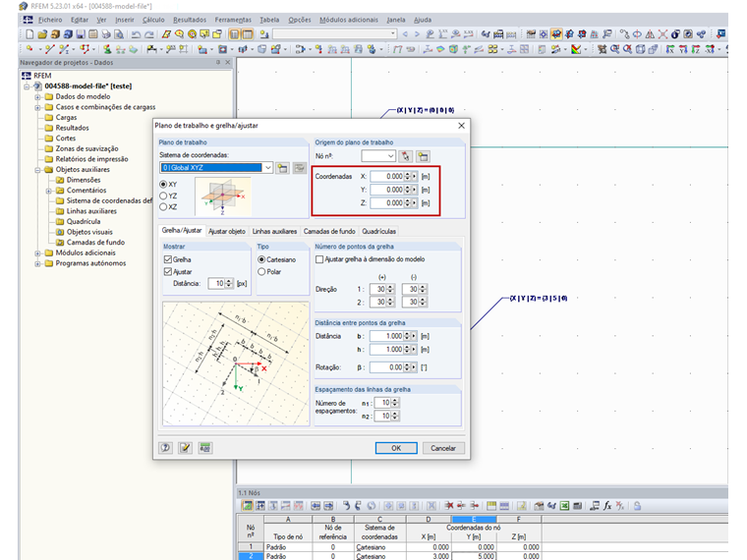Viewport: 747px width, 560px height.
Task: Open the Cálculo menu
Action: point(153,20)
